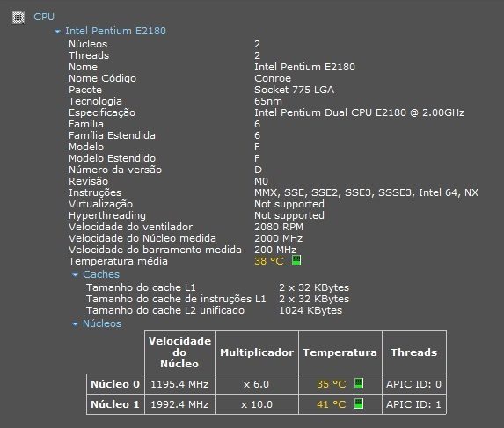The image size is (504, 428).
Task: Click the Intel Pentium E2180 heading
Action: coord(115,31)
